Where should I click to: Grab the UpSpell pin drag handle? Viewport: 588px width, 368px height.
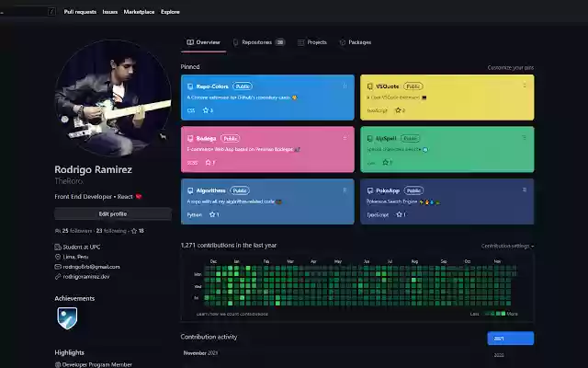coord(525,138)
